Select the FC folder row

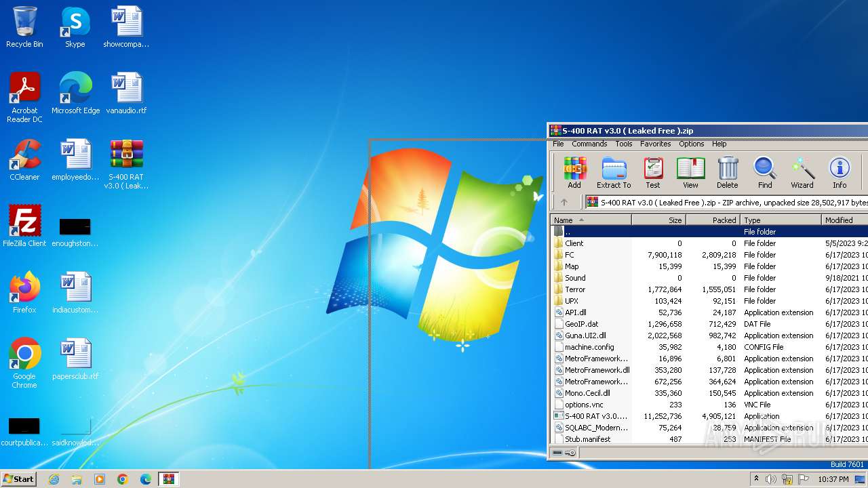(x=709, y=255)
